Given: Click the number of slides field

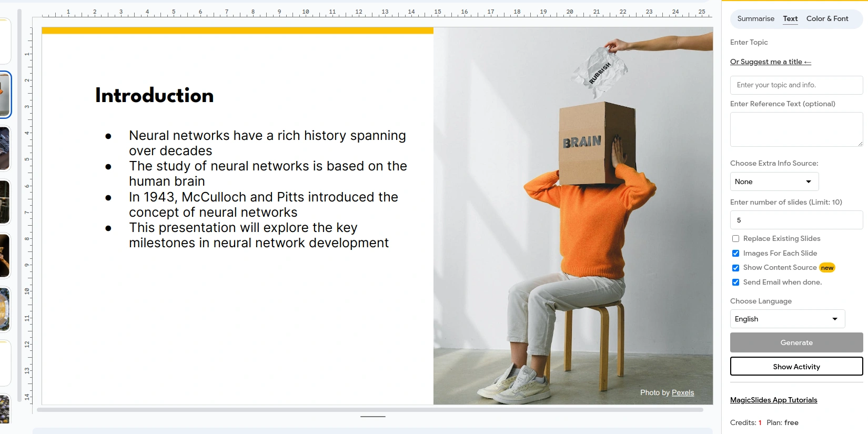Looking at the screenshot, I should pyautogui.click(x=796, y=220).
